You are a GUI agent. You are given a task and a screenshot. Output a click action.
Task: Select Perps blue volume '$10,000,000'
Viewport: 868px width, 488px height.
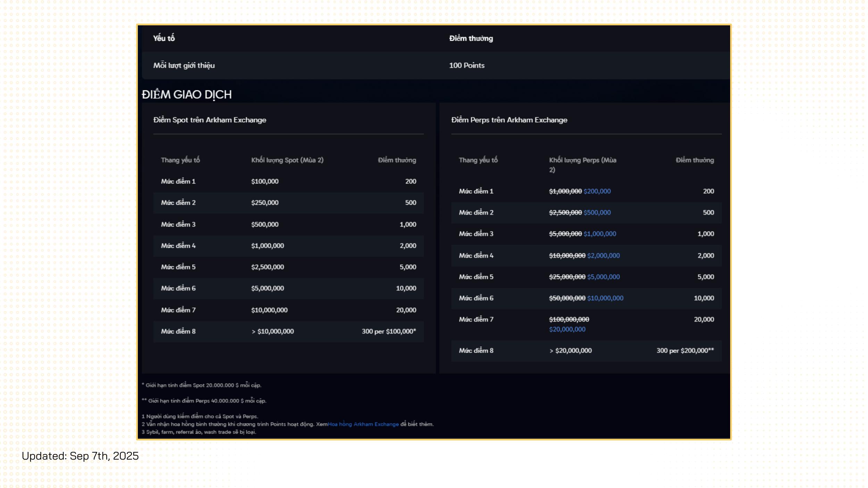[605, 298]
